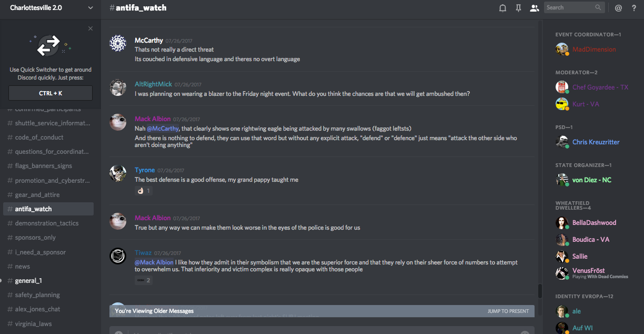
Task: Click MadDimension's avatar in the member list
Action: tap(562, 50)
